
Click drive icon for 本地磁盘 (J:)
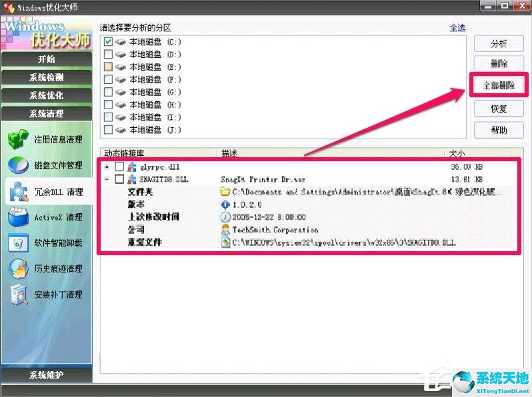tap(121, 130)
